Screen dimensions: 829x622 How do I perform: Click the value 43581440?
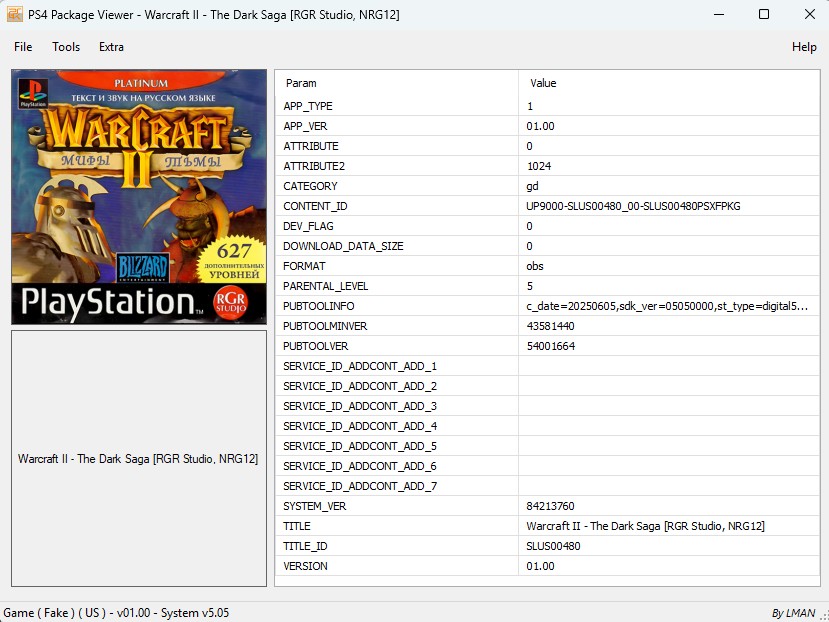(x=550, y=326)
